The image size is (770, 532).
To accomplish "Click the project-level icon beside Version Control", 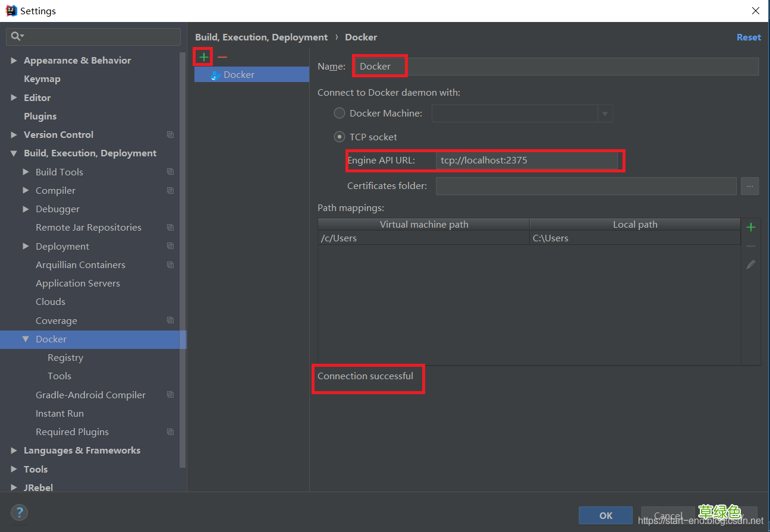I will tap(171, 135).
